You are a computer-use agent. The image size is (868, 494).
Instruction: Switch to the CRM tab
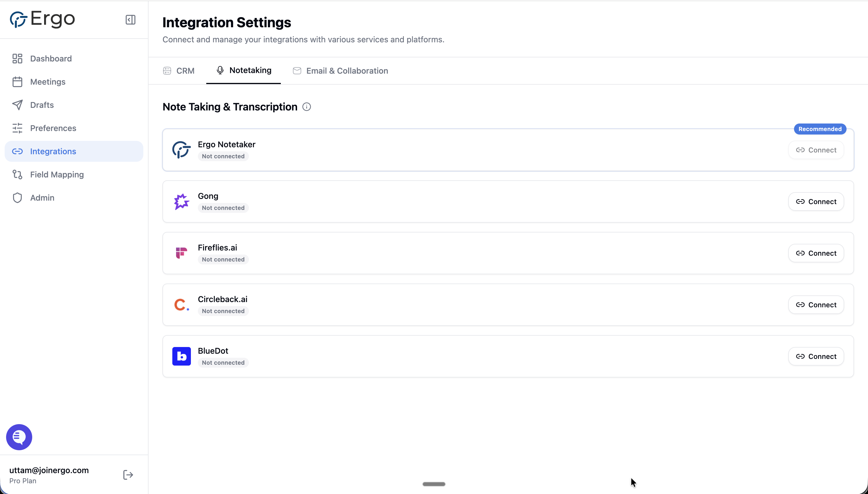tap(179, 71)
